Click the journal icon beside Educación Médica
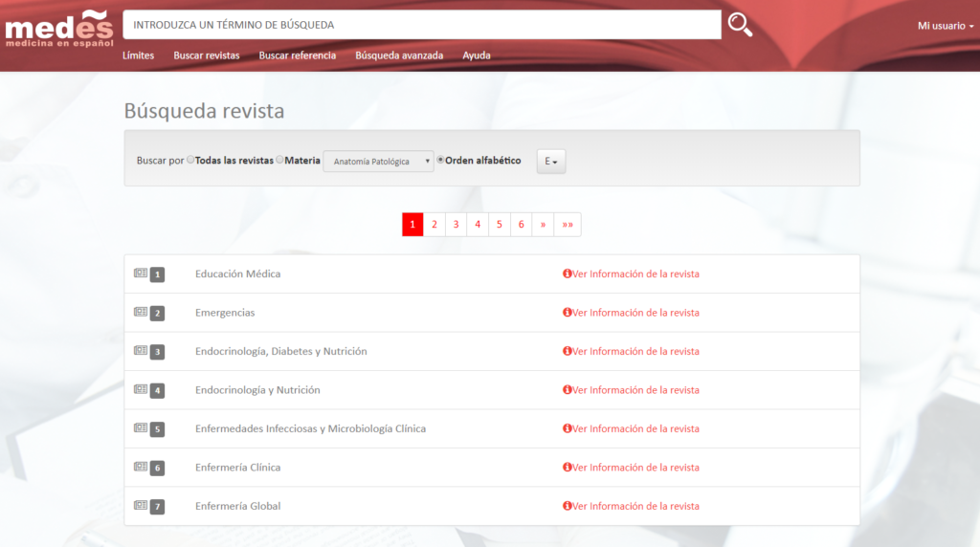 141,273
